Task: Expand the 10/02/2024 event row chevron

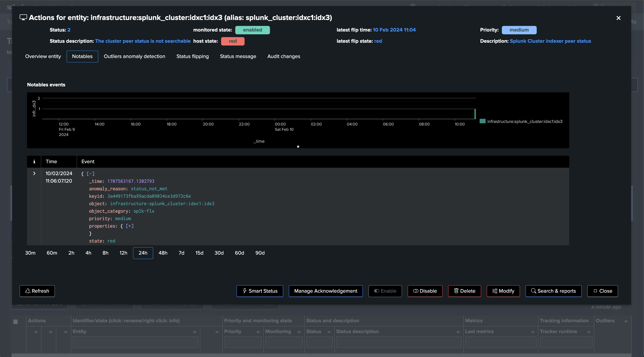Action: click(34, 173)
